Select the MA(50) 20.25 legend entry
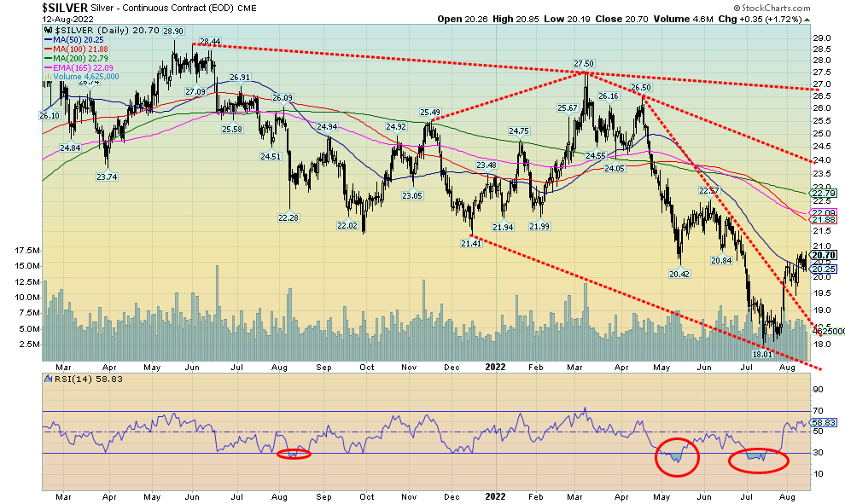 coord(68,39)
